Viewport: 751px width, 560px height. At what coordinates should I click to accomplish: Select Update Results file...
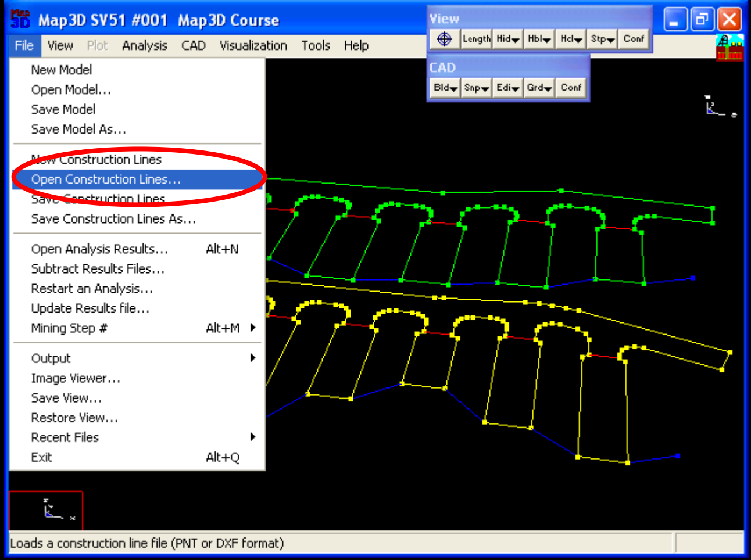click(137, 308)
